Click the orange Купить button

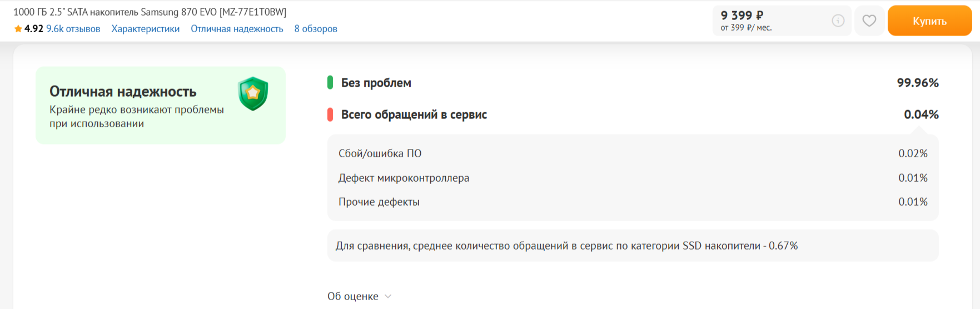point(929,21)
